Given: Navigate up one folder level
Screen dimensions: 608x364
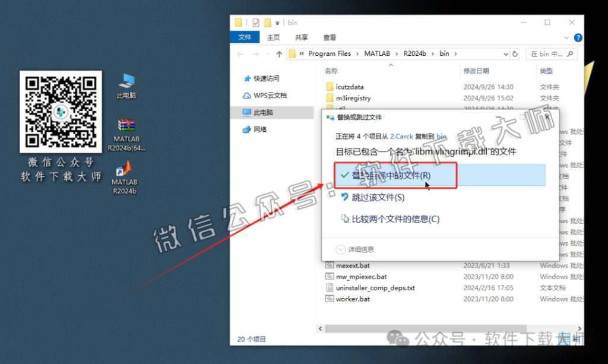Looking at the screenshot, I should pyautogui.click(x=279, y=53).
